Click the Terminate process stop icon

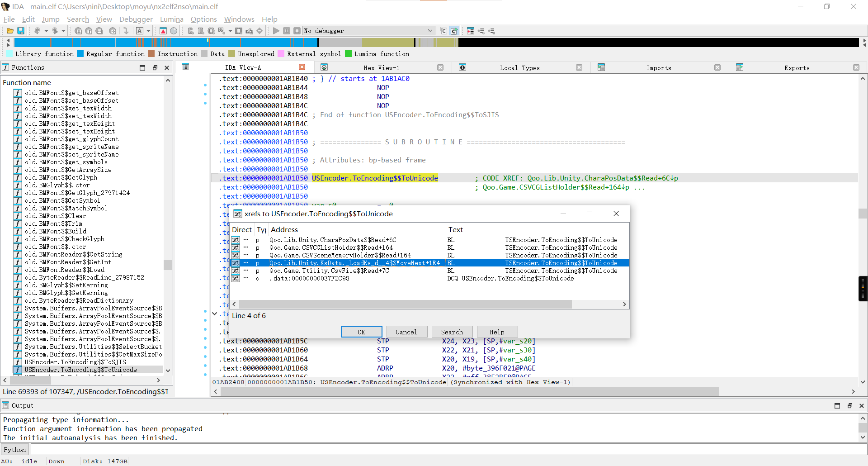click(x=297, y=31)
